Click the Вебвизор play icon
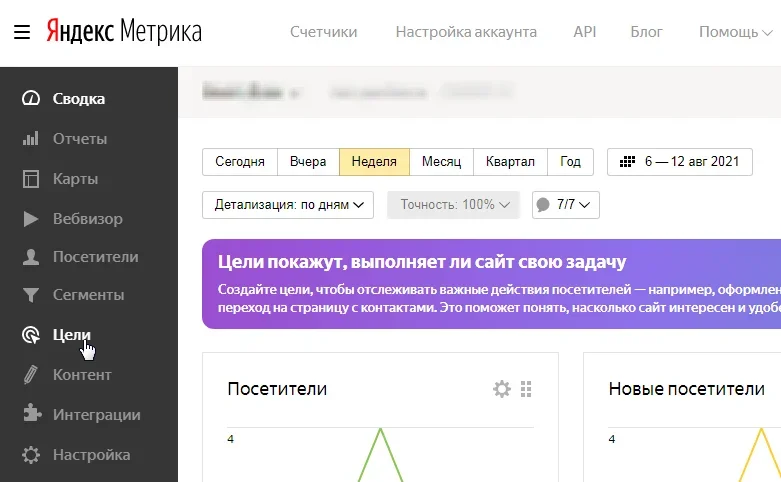The width and height of the screenshot is (781, 482). tap(31, 219)
